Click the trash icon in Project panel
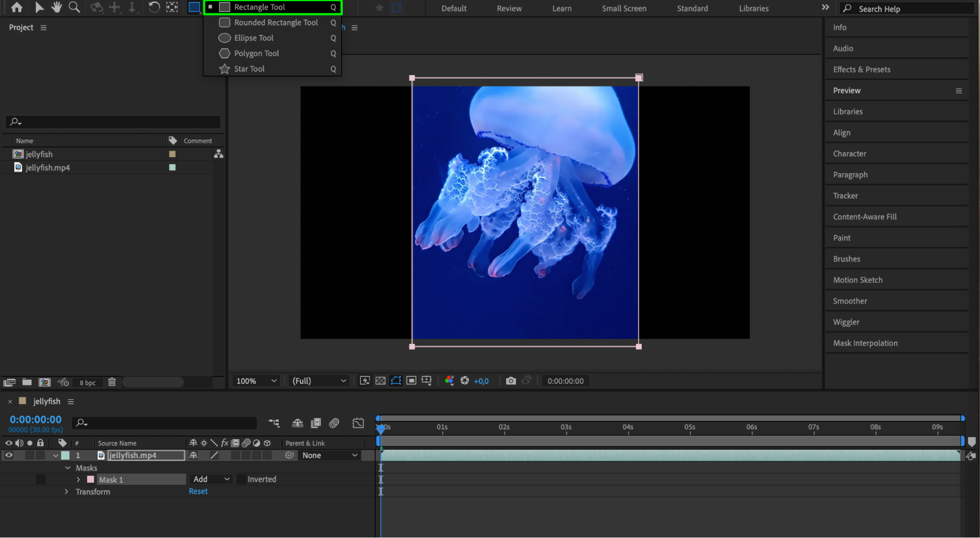Screen dimensions: 980x538 coord(112,382)
